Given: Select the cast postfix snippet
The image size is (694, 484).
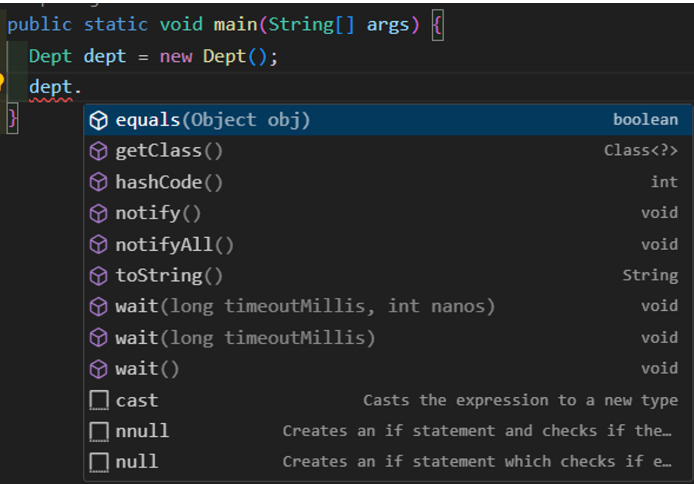Looking at the screenshot, I should click(x=388, y=400).
